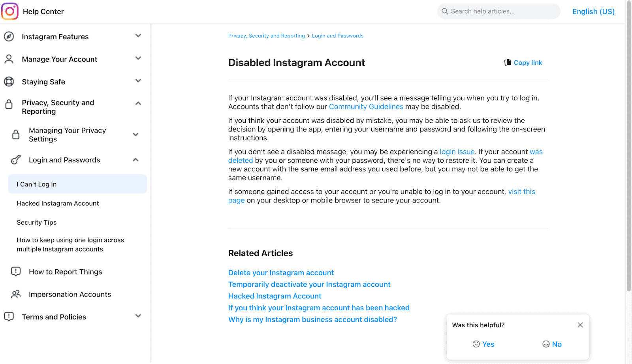Collapse the Privacy, Security and Reporting chevron

pos(138,103)
